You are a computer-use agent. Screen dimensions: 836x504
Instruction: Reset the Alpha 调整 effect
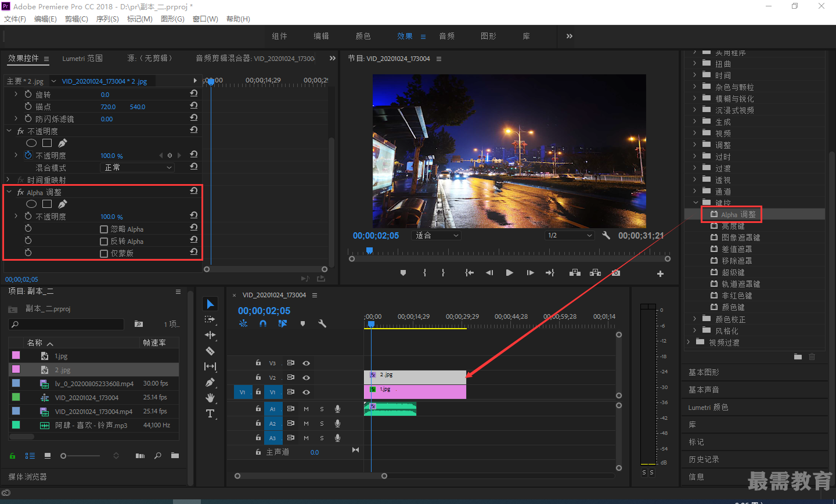194,190
